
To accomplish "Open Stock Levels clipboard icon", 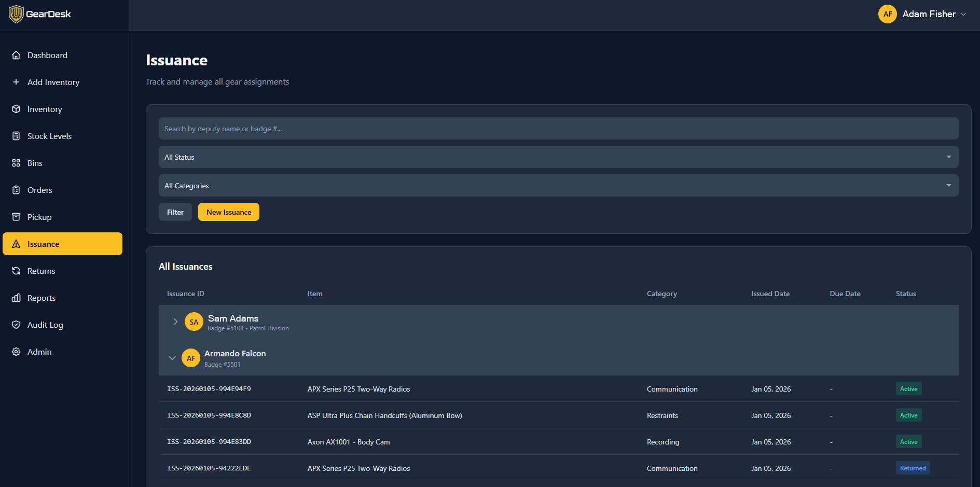I will pos(16,136).
